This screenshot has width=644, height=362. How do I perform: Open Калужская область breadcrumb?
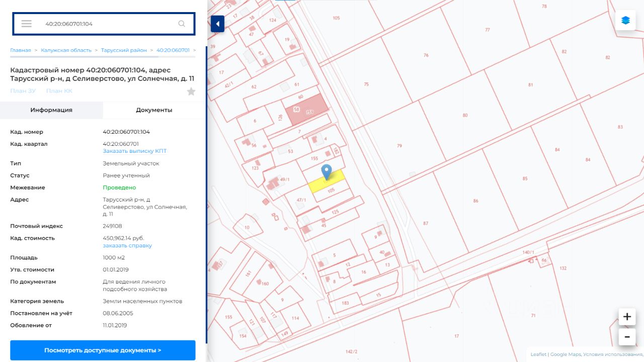tap(66, 50)
